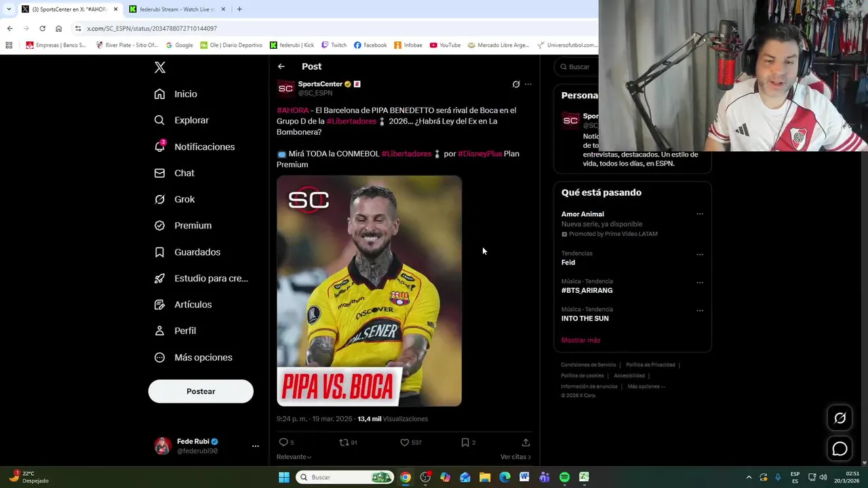Image resolution: width=868 pixels, height=488 pixels.
Task: Open the #AHORA hashtag link
Action: coord(293,110)
